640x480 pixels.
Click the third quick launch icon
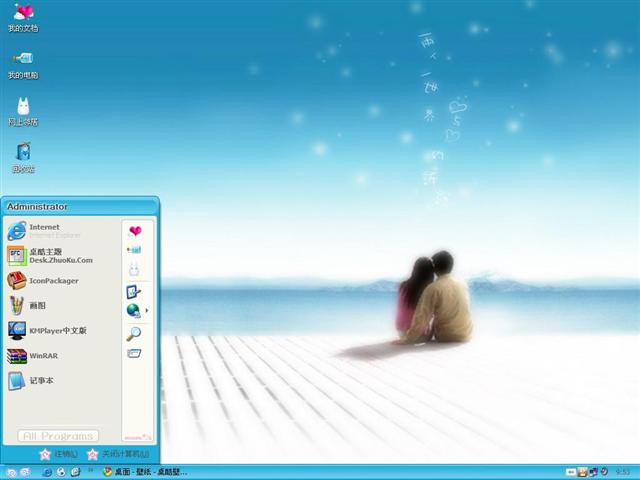(x=76, y=472)
